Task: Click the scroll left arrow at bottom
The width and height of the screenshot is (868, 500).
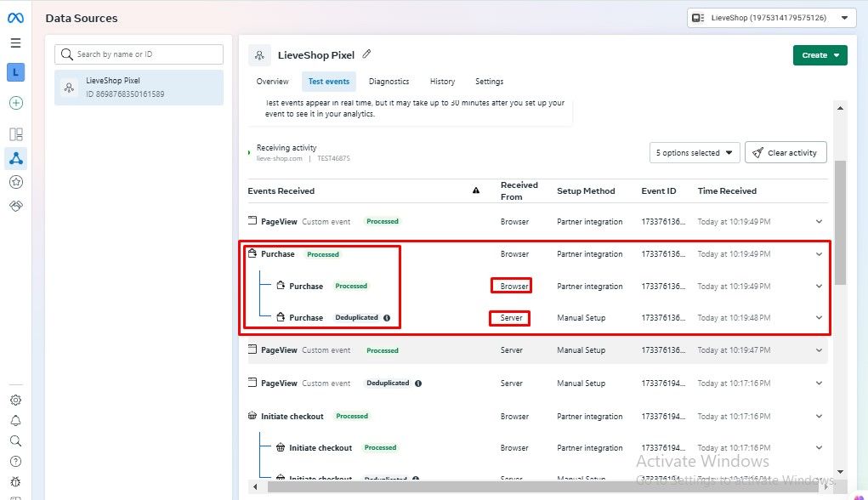Action: click(x=255, y=487)
